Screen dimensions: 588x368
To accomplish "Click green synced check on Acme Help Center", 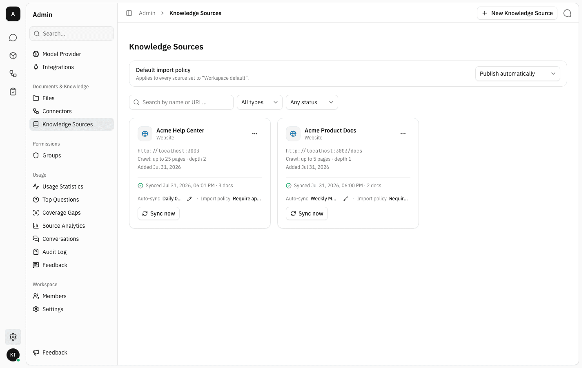I will click(x=140, y=186).
